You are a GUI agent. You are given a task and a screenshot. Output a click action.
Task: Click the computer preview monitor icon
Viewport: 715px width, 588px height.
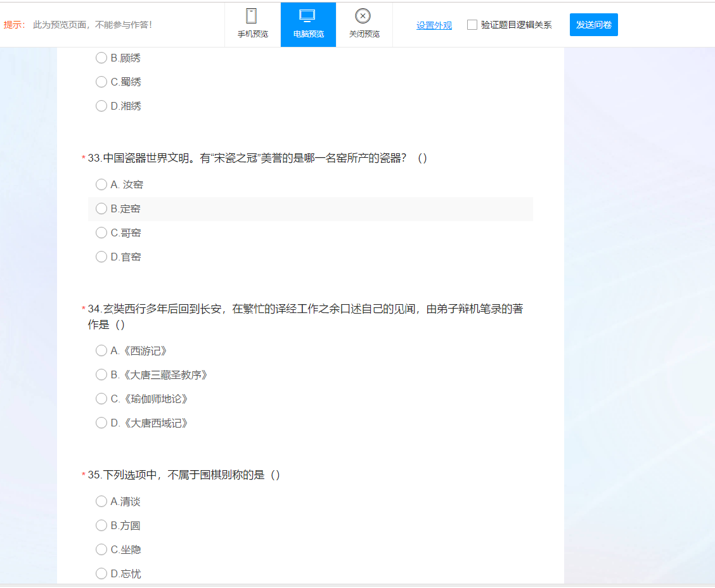307,16
